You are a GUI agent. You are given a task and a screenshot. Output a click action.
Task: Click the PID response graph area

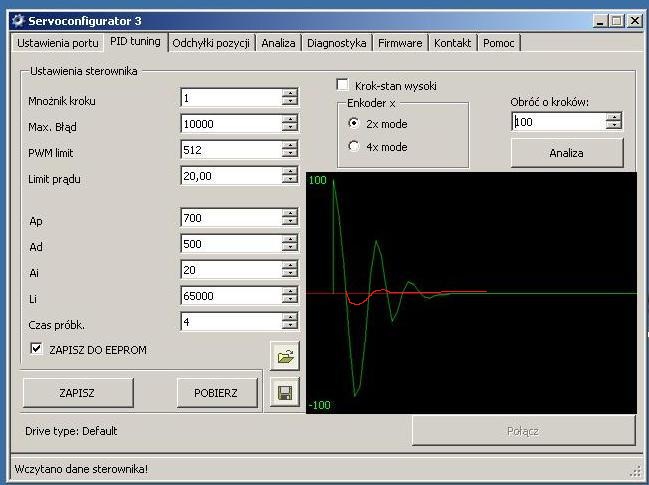click(x=471, y=293)
